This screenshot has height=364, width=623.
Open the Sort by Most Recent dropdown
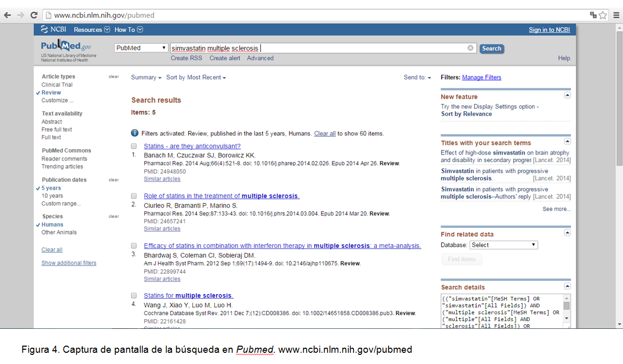coord(196,77)
